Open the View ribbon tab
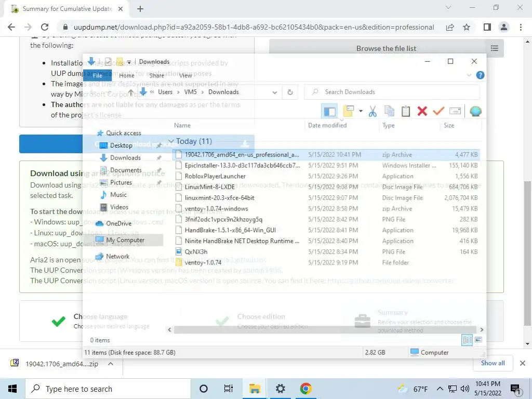The image size is (532, 399). click(x=185, y=75)
